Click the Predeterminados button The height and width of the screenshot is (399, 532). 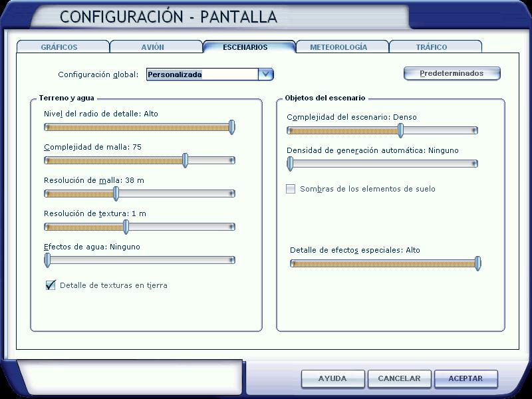(x=452, y=73)
